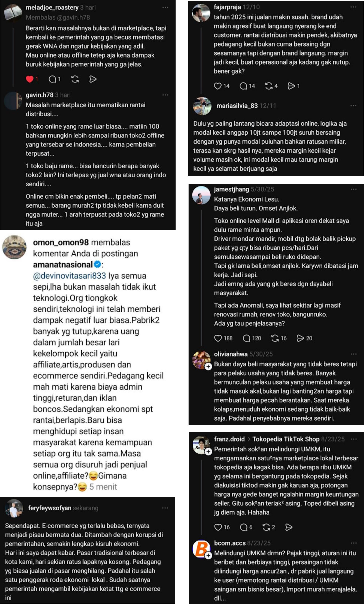Viewport: 364px width, 604px height.
Task: Share franz.droid's post via send icon
Action: click(x=289, y=527)
